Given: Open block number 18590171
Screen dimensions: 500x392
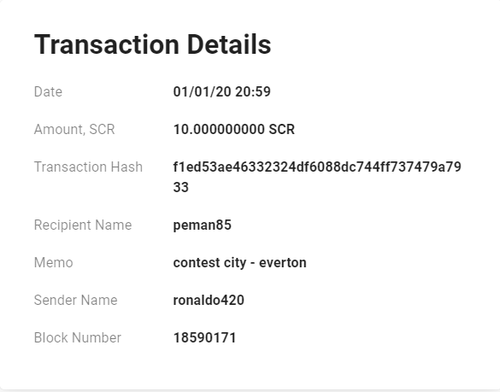Looking at the screenshot, I should coord(205,338).
